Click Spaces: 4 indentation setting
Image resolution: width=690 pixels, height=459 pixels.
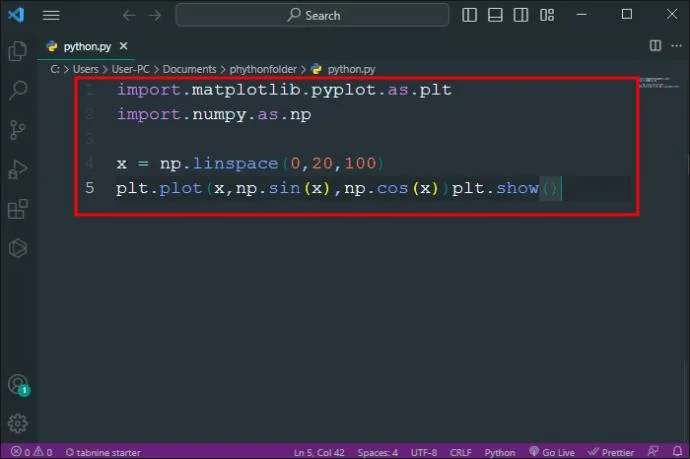[x=378, y=452]
